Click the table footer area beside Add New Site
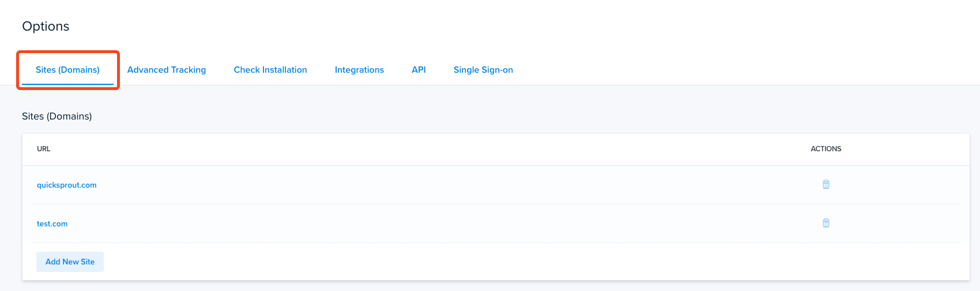The image size is (980, 291). [530, 262]
